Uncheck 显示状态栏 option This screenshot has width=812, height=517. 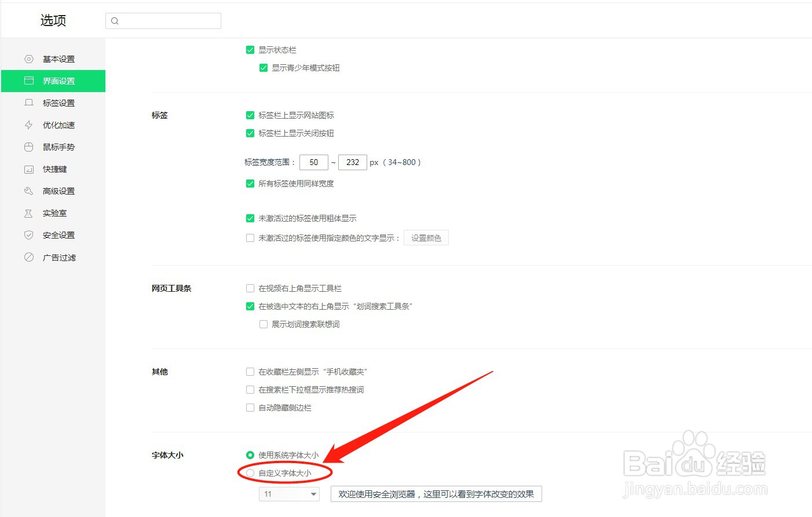pos(250,50)
